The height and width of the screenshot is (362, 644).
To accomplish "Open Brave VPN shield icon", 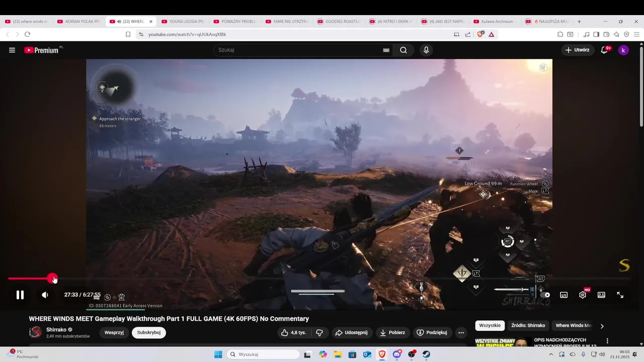I will pyautogui.click(x=626, y=34).
